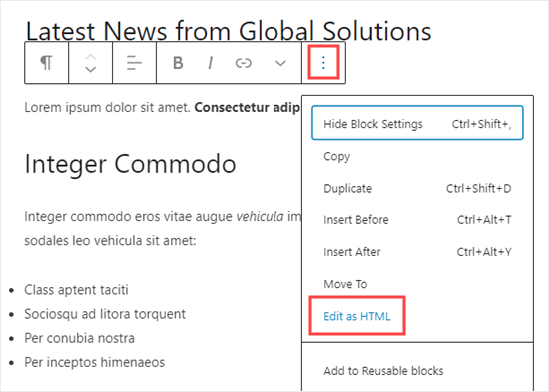
Task: Click the italic word vehicula
Action: 260,217
